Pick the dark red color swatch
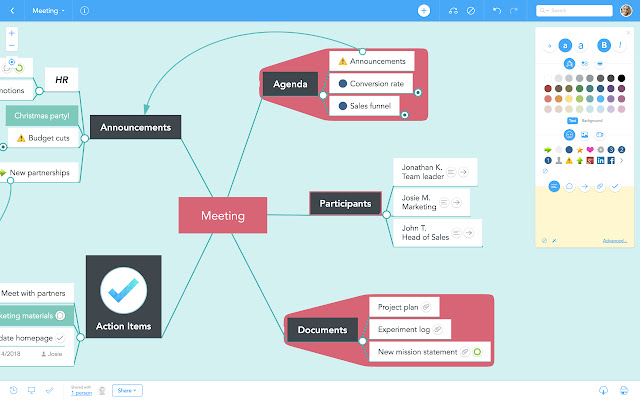 click(548, 88)
